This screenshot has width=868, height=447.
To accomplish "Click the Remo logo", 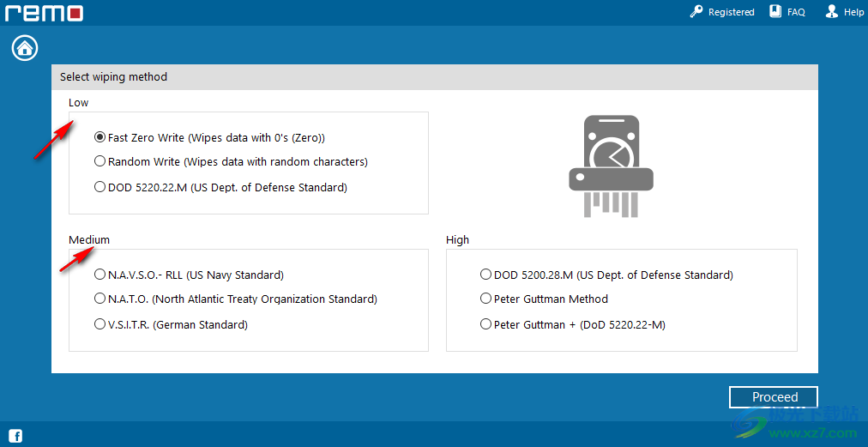I will point(45,12).
